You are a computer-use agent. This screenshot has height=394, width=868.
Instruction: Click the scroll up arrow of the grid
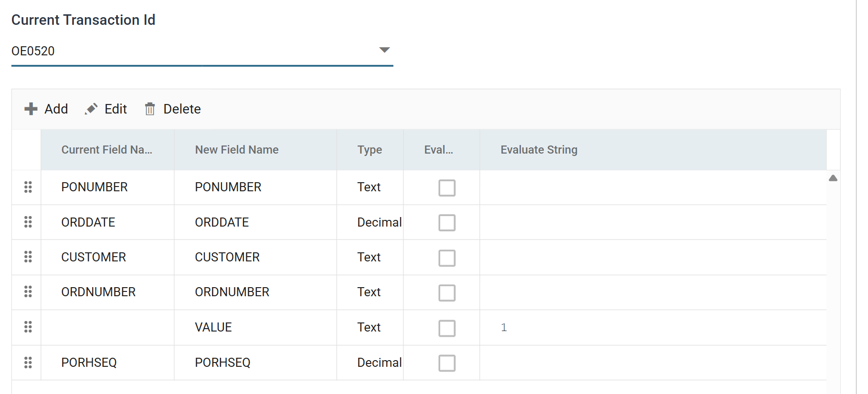pyautogui.click(x=833, y=178)
